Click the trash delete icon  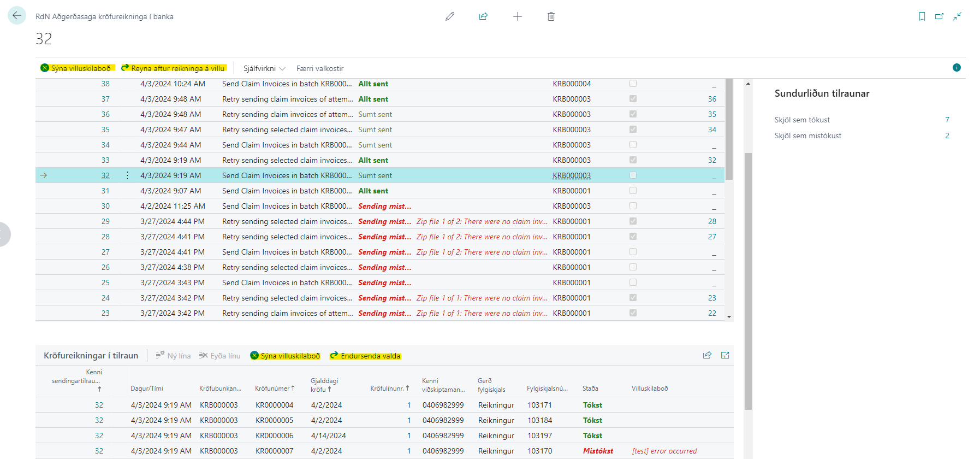[x=551, y=16]
